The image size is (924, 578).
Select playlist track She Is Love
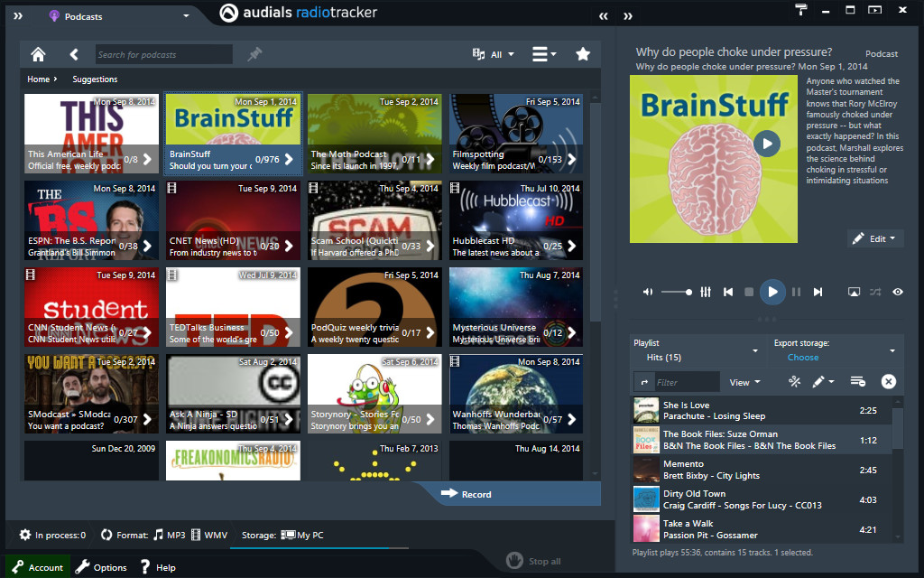[762, 411]
